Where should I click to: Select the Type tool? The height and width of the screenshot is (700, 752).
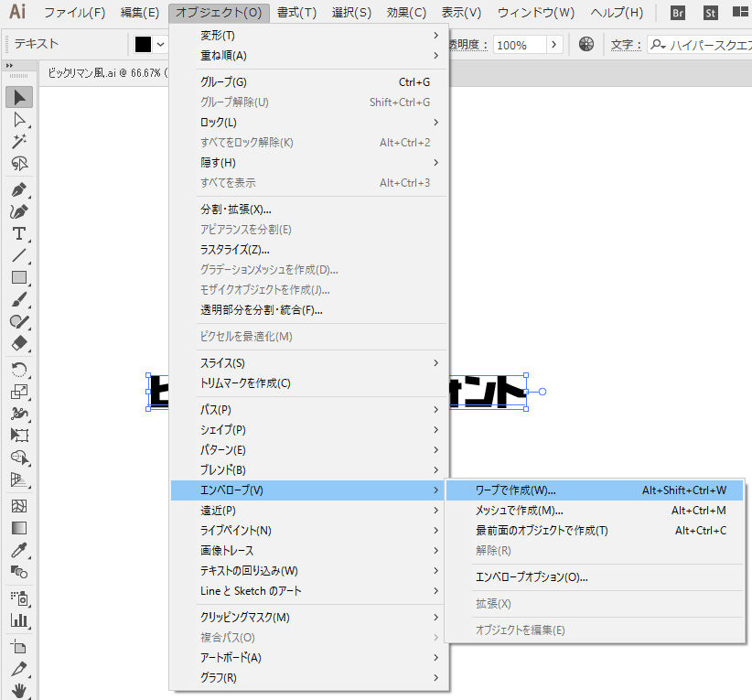(x=19, y=233)
